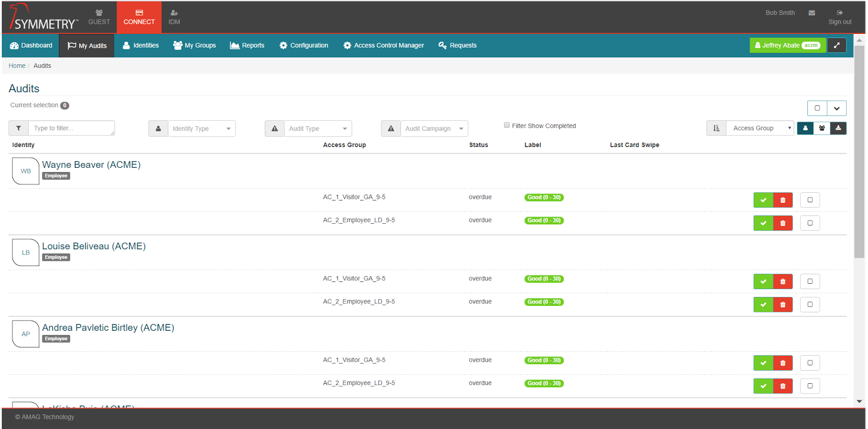The height and width of the screenshot is (429, 868).
Task: Open the GUEST module icon
Action: [99, 17]
